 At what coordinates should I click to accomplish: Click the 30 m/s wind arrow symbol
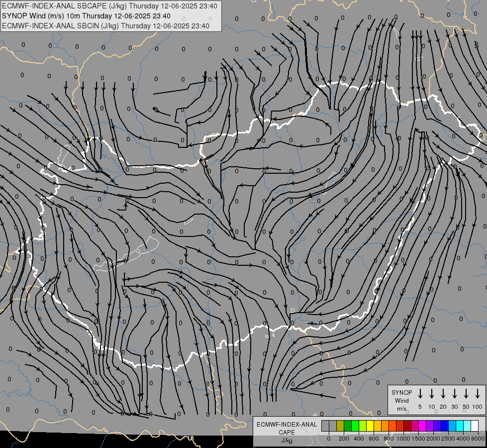pyautogui.click(x=454, y=394)
